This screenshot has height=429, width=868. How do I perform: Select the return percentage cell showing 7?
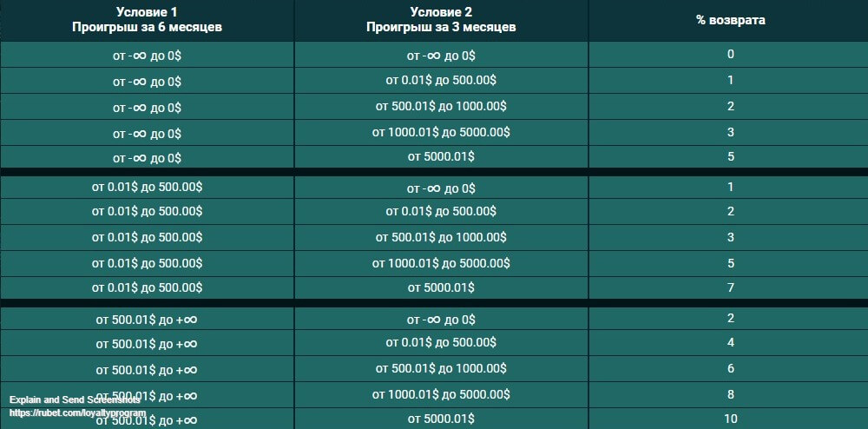pos(731,287)
